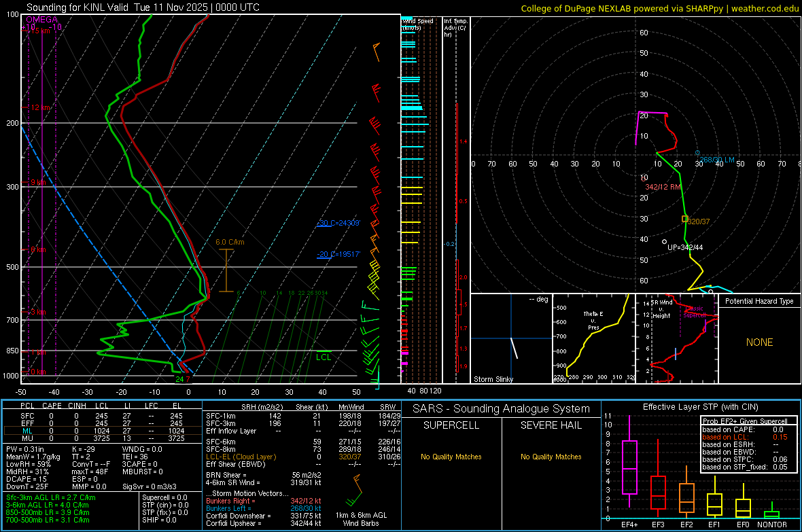
Task: Click the 'SigSvr = 0 m3/s3' value
Action: tap(150, 486)
